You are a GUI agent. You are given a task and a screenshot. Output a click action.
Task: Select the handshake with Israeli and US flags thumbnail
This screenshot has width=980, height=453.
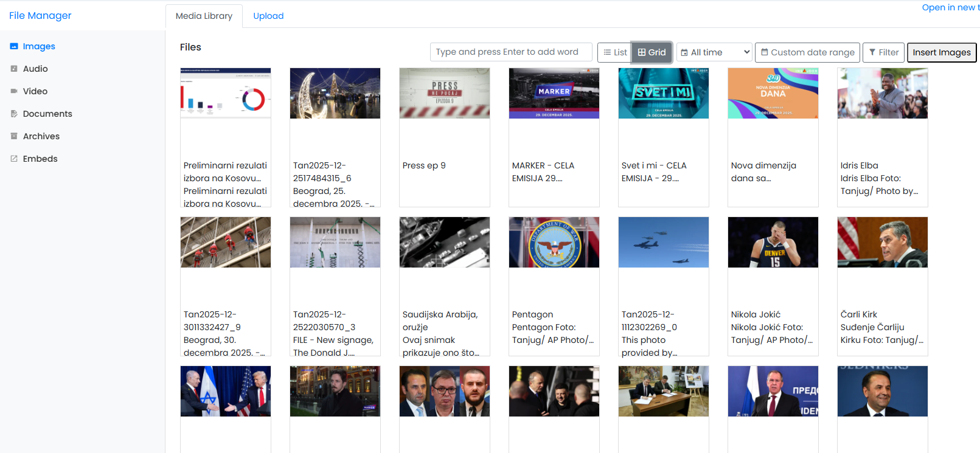[x=226, y=391]
